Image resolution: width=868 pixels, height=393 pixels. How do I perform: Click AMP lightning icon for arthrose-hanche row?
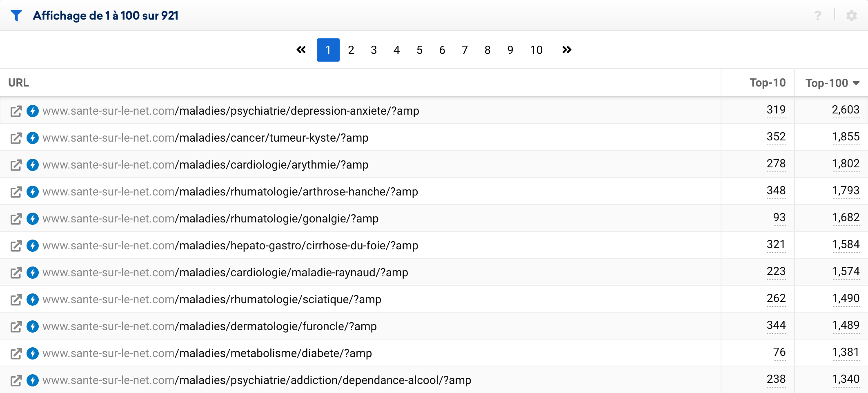[33, 192]
